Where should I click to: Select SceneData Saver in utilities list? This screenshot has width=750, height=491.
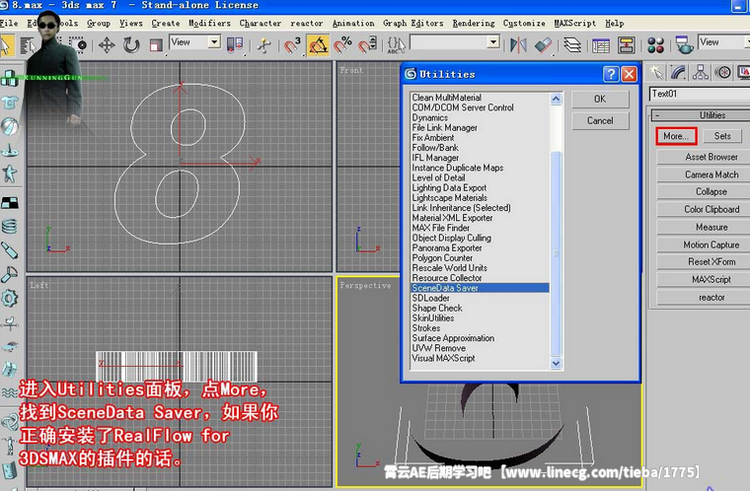coord(480,288)
